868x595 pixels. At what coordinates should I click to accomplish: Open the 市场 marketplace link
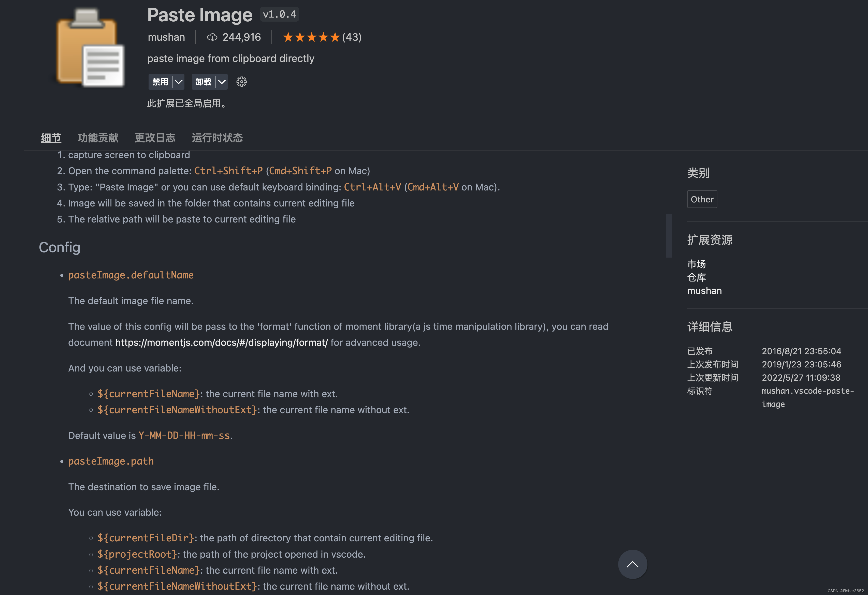click(696, 264)
